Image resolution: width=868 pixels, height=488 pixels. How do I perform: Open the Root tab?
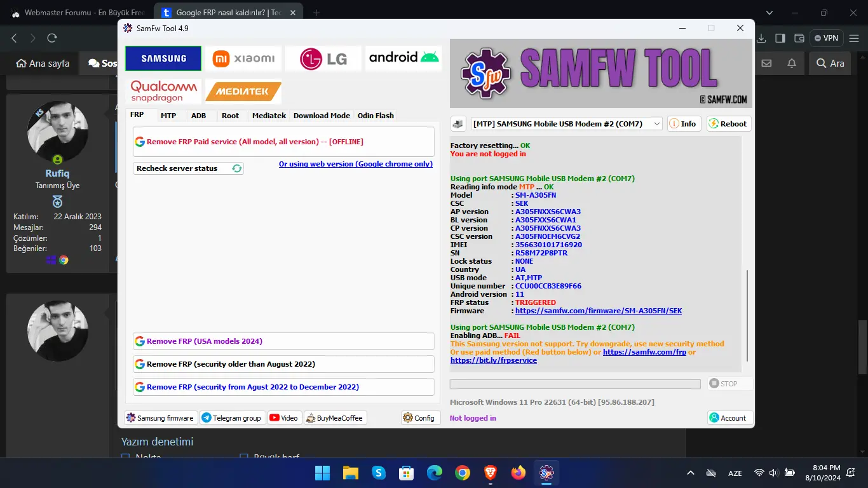click(x=230, y=116)
